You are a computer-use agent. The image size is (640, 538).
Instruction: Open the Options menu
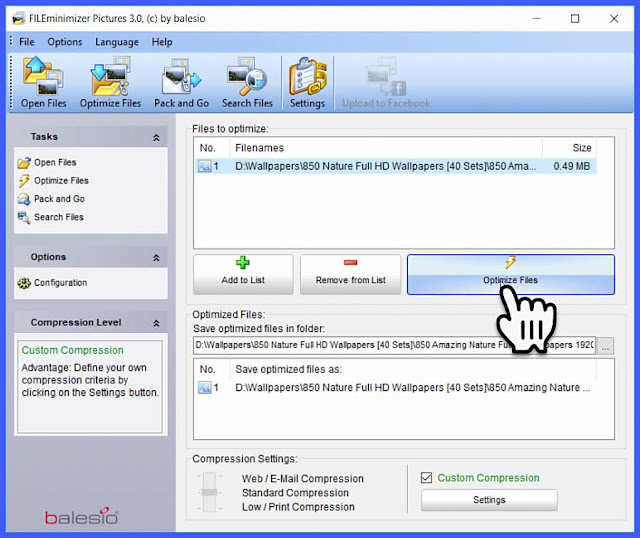(x=64, y=42)
